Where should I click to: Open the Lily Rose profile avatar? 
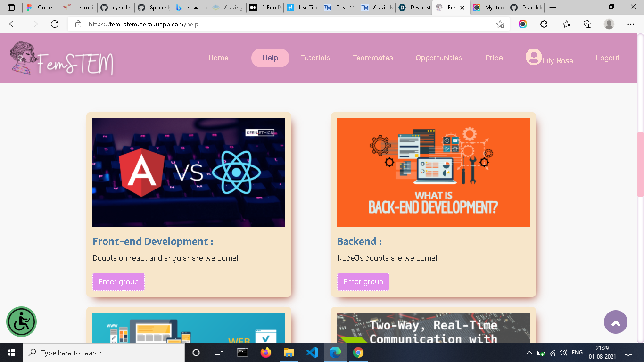pos(533,57)
